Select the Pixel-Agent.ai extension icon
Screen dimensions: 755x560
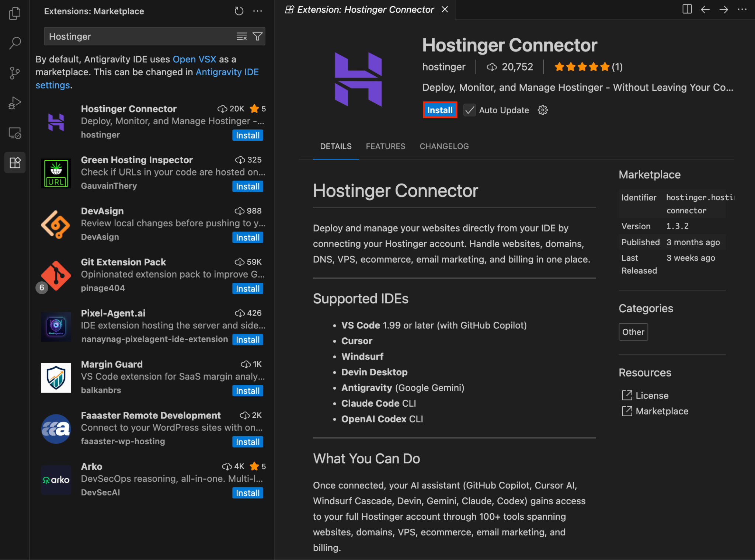point(56,327)
